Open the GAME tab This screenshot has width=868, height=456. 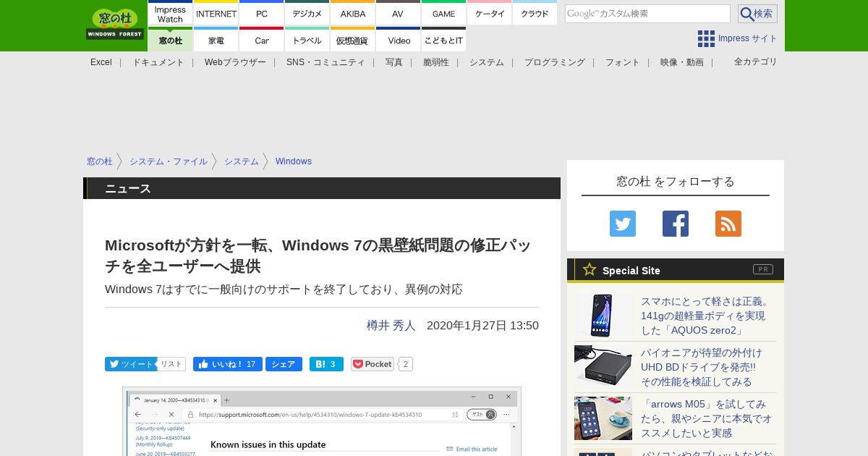[x=444, y=14]
